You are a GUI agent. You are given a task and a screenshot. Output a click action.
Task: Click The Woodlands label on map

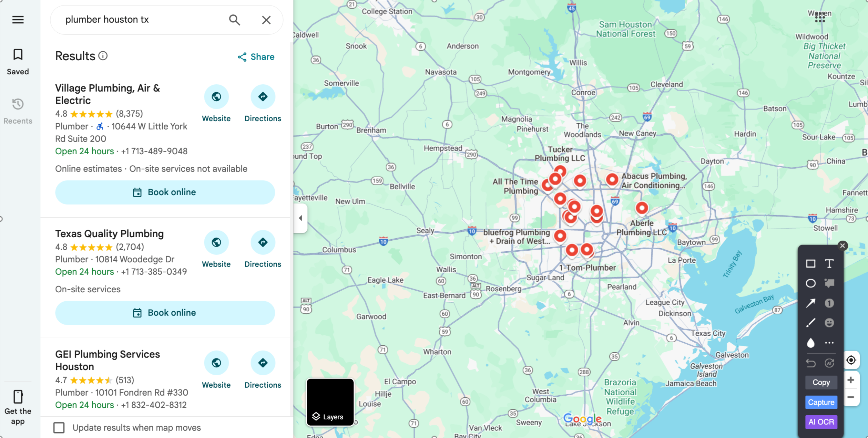582,130
